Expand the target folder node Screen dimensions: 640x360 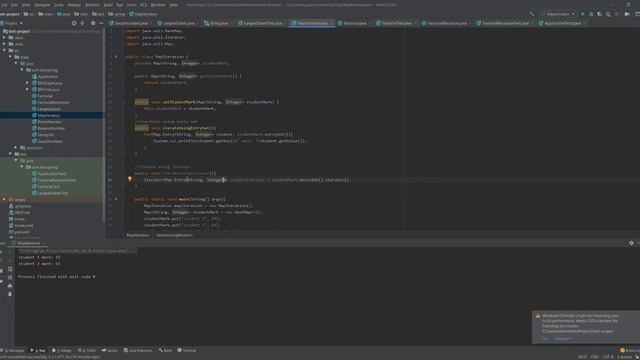click(4, 200)
